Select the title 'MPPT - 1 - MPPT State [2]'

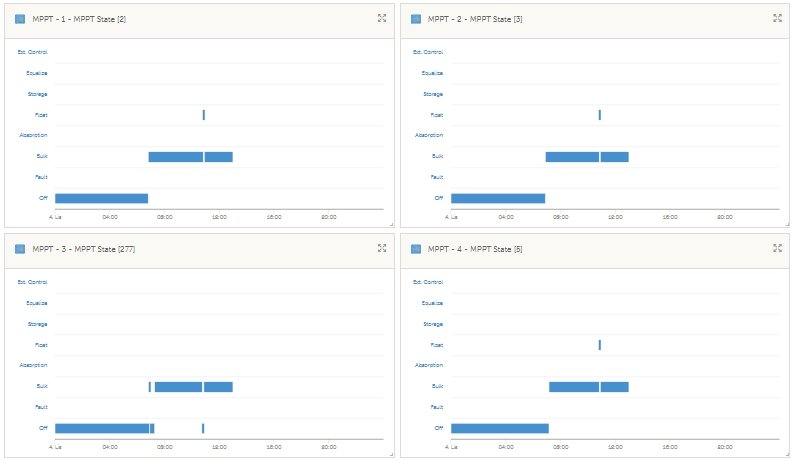(79, 19)
